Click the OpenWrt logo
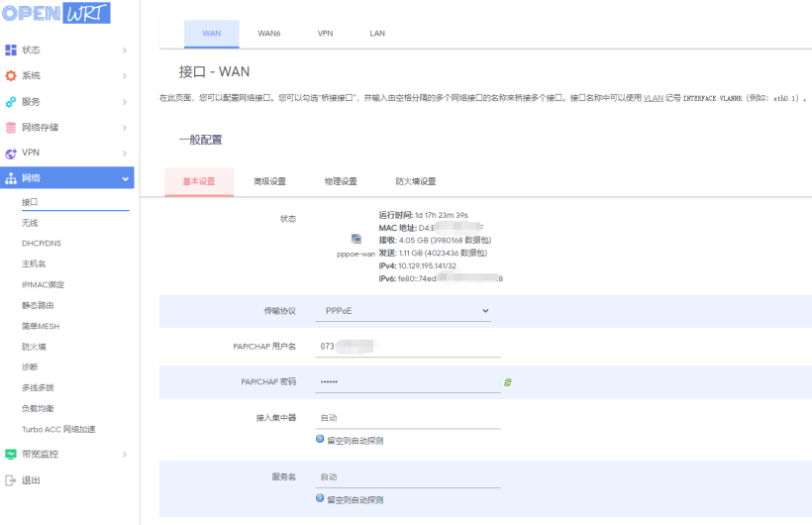Image resolution: width=812 pixels, height=525 pixels. [55, 14]
